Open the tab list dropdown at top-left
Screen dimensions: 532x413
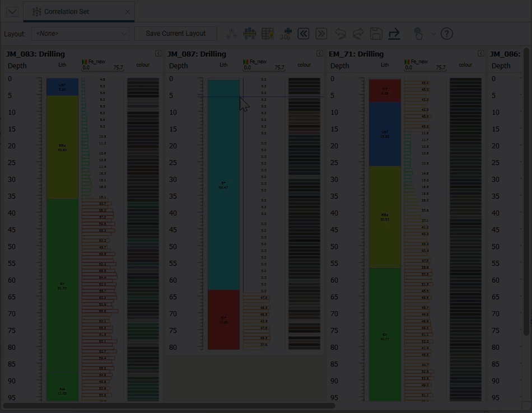point(12,12)
